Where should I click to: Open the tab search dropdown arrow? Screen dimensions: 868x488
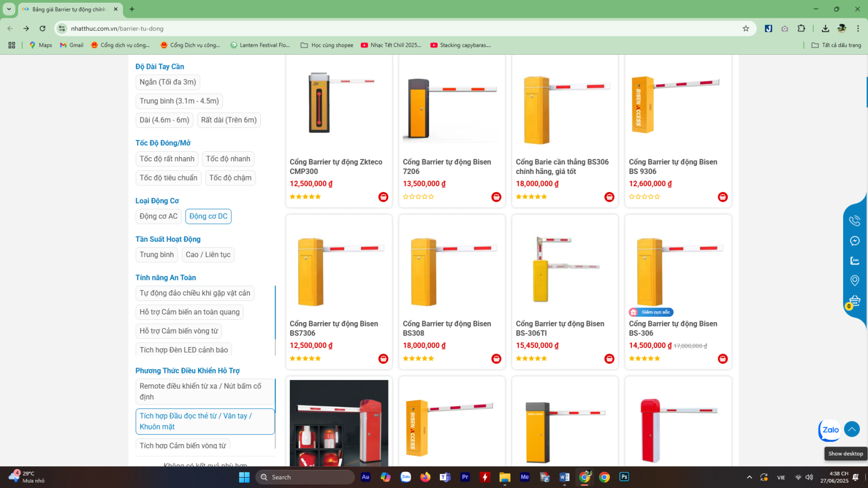pos(9,9)
